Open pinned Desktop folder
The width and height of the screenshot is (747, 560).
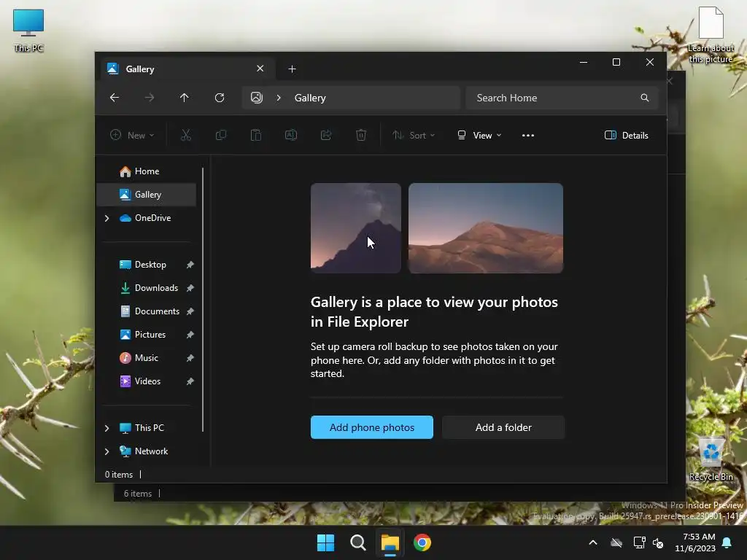click(150, 264)
